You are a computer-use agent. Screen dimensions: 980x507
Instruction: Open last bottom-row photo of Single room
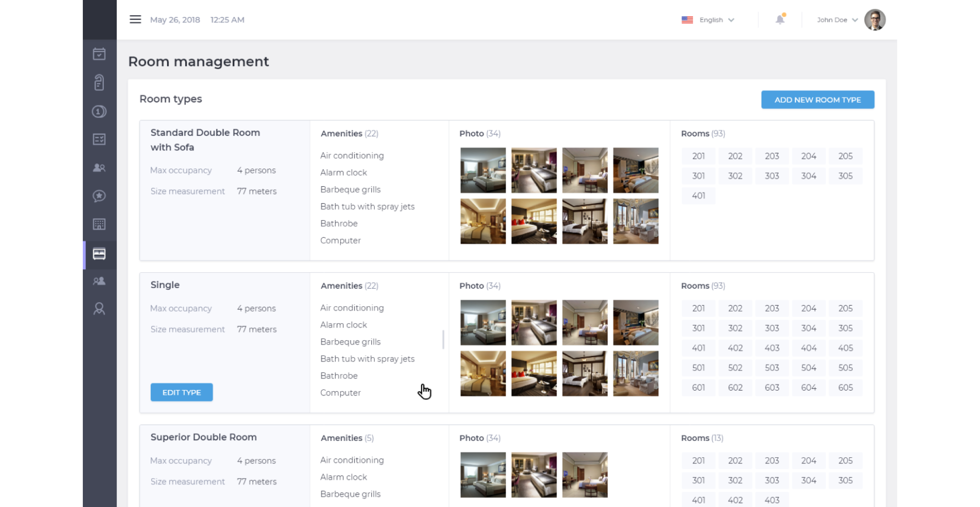coord(636,373)
